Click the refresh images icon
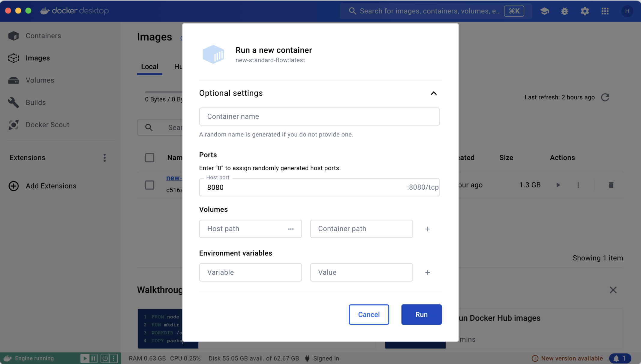 coord(605,97)
